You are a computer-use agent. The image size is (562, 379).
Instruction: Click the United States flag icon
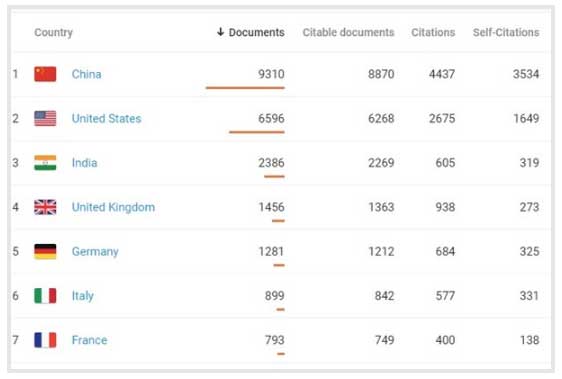45,118
